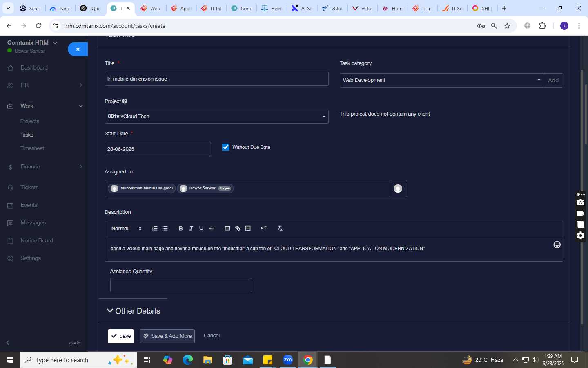
Task: Expand the Finance menu in sidebar
Action: pyautogui.click(x=44, y=166)
